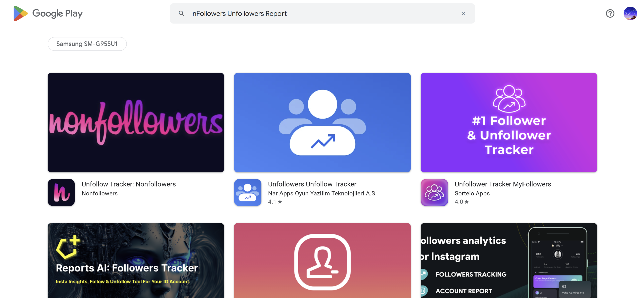The image size is (644, 298).
Task: Select the Samsung SM-G955U1 device chip
Action: click(x=87, y=44)
